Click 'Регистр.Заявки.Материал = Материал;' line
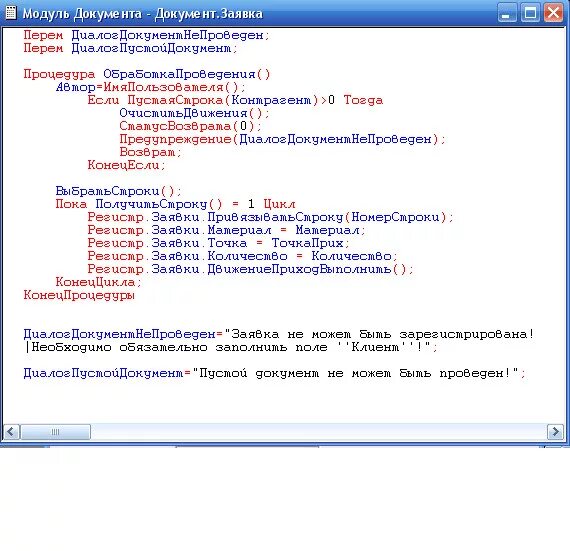Image resolution: width=570 pixels, height=551 pixels. tap(226, 230)
